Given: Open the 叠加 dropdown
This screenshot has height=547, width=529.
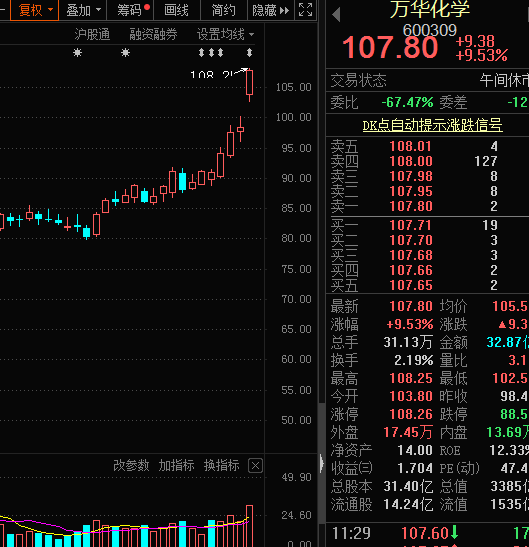Looking at the screenshot, I should click(x=83, y=10).
